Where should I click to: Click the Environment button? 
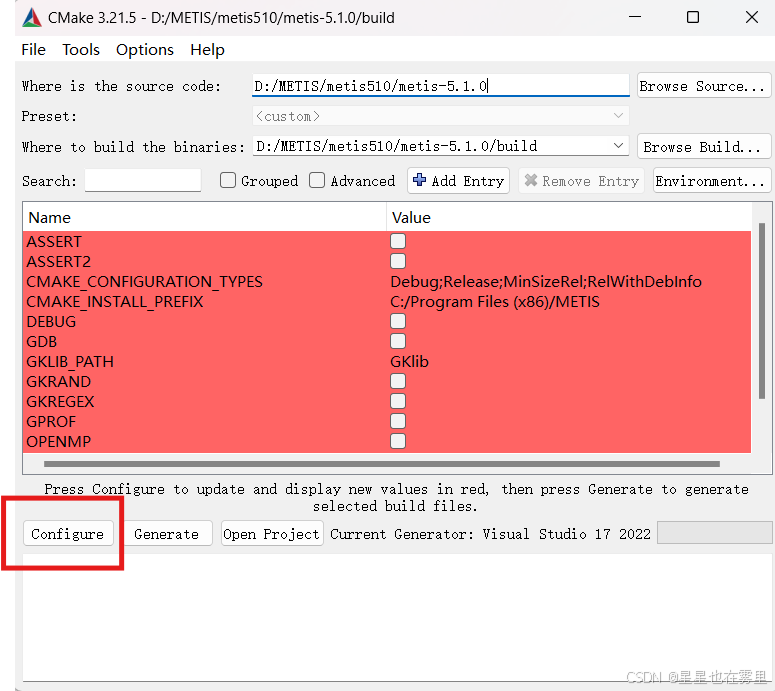[x=711, y=181]
